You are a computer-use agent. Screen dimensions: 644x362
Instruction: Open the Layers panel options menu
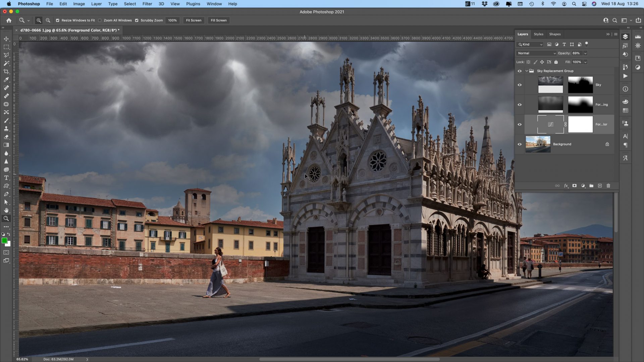(x=616, y=34)
